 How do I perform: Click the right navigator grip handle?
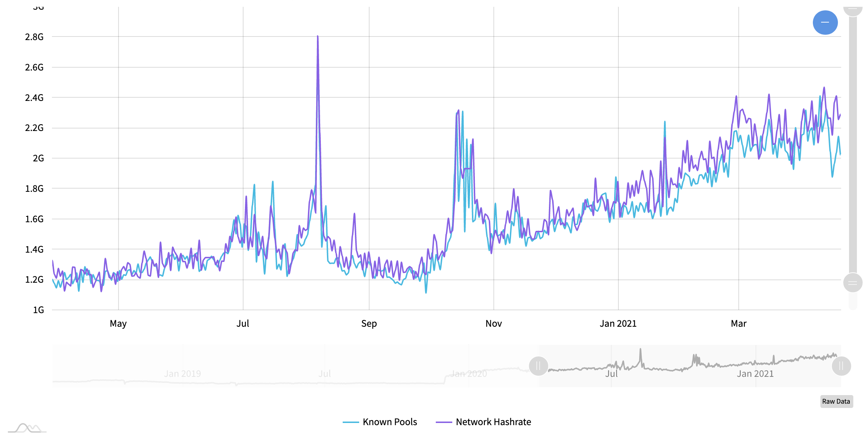841,366
